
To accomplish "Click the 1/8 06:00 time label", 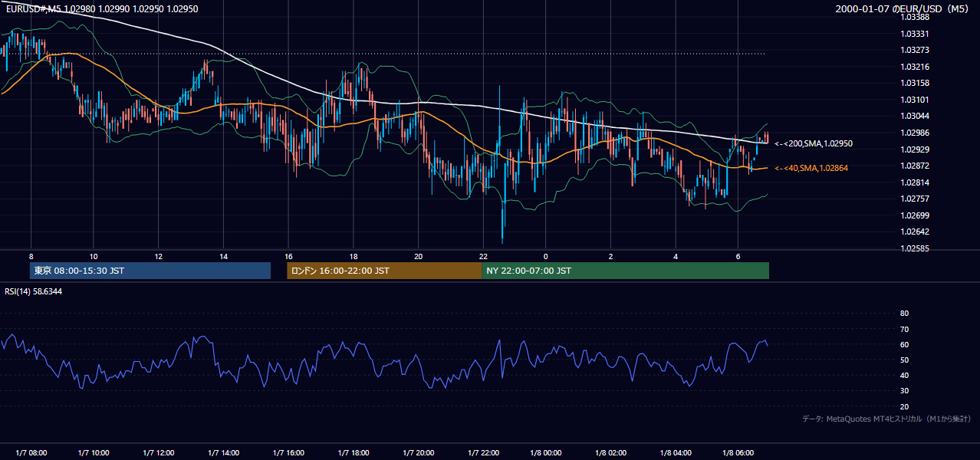I will click(738, 452).
